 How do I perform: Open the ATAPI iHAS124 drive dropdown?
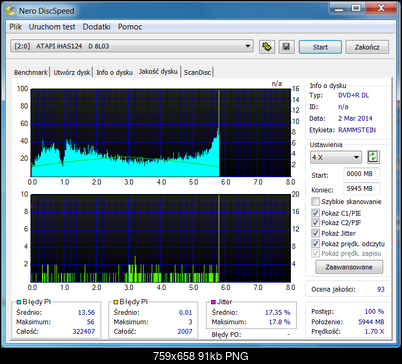pyautogui.click(x=132, y=46)
